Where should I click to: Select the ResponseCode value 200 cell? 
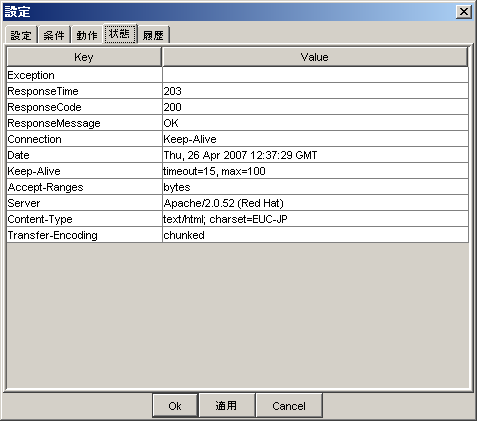pos(315,107)
